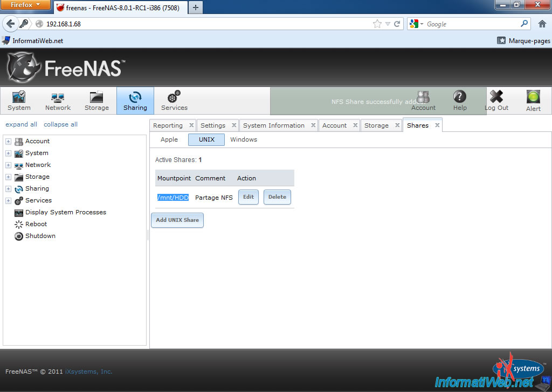Image resolution: width=552 pixels, height=392 pixels.
Task: Click the Shutdown power icon in the tree
Action: point(19,236)
